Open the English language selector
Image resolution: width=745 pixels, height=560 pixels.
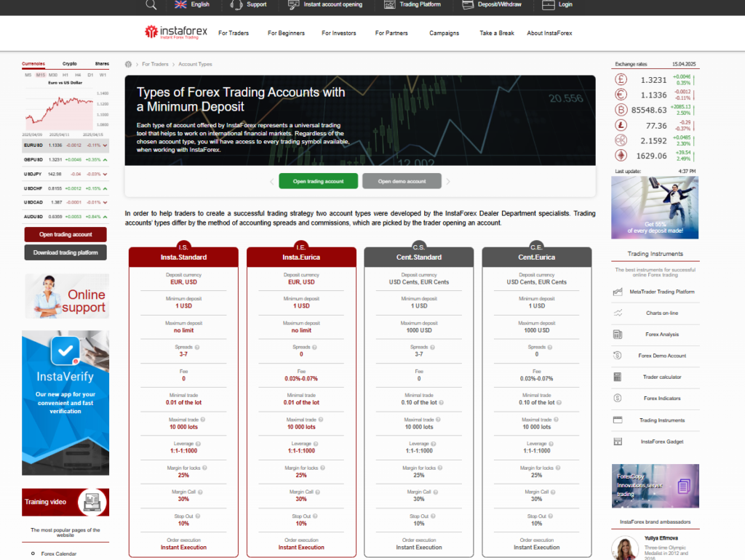tap(193, 4)
